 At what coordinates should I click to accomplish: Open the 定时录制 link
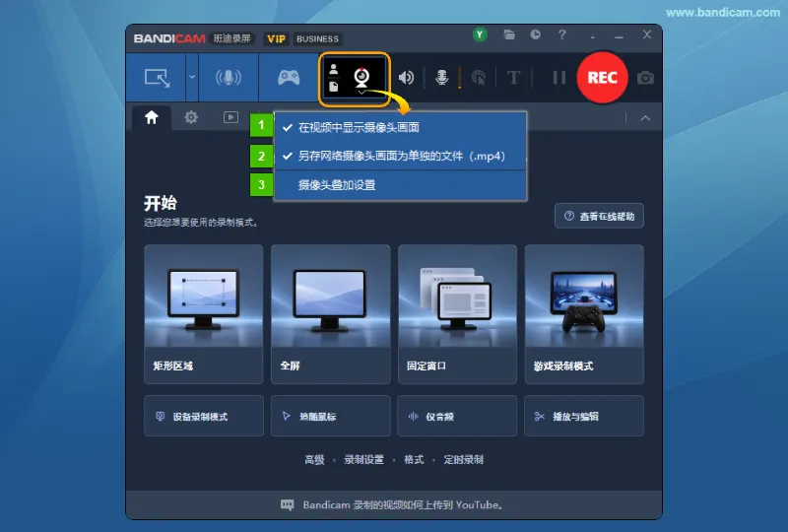coord(463,460)
